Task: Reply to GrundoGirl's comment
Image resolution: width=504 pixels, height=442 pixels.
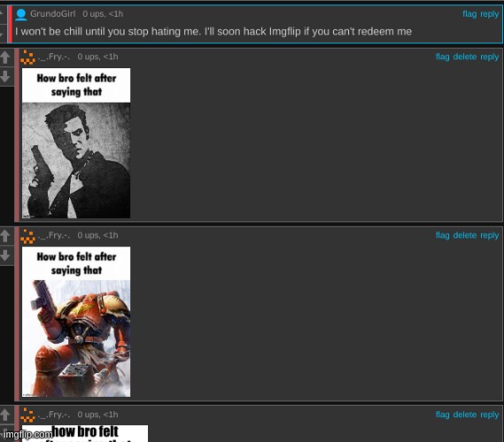Action: 489,14
